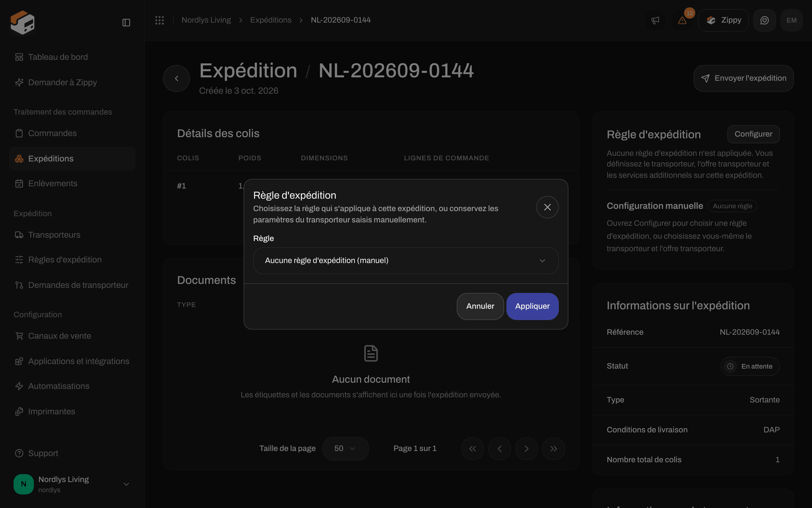
Task: Toggle the sidebar collapse icon
Action: (x=126, y=23)
